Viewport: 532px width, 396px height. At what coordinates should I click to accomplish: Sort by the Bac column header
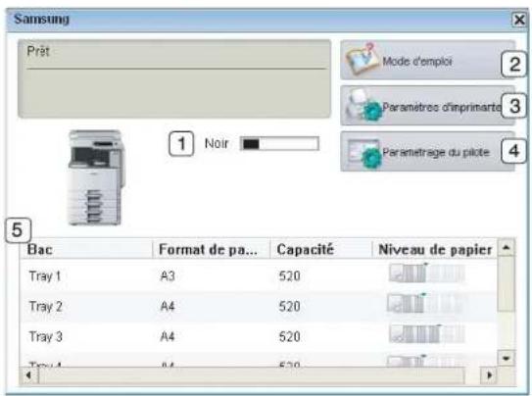click(86, 249)
